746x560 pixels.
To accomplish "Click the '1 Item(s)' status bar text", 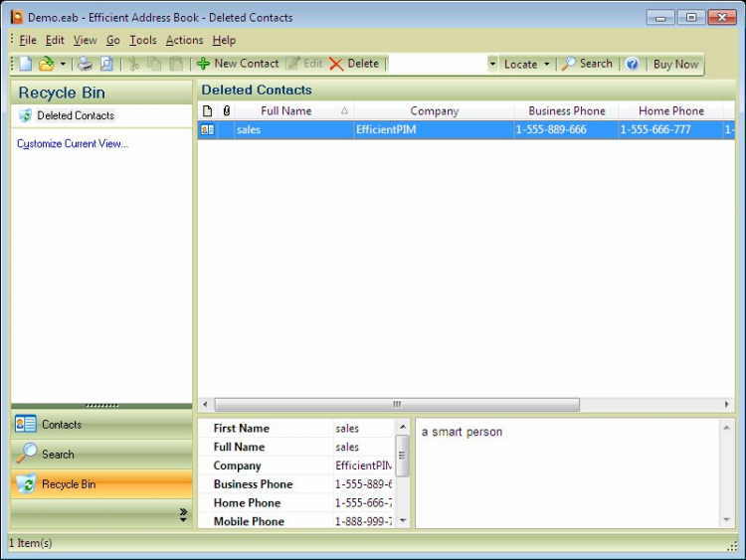I will (31, 543).
